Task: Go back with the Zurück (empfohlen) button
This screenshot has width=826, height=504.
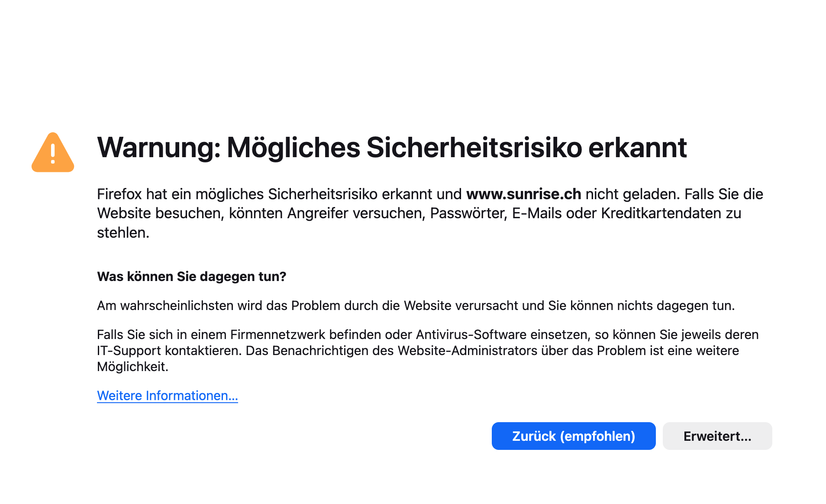Action: tap(573, 436)
